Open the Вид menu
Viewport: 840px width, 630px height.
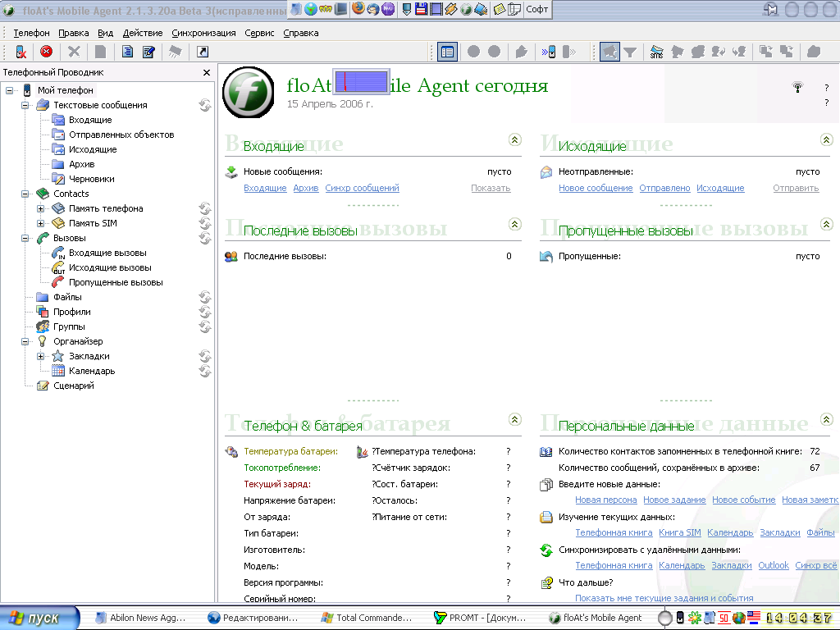106,33
